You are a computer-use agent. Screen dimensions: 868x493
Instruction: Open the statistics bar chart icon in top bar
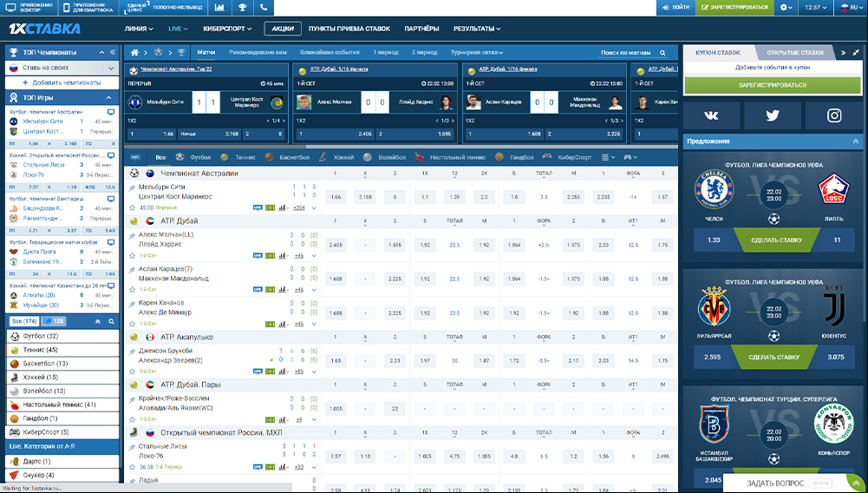click(219, 7)
